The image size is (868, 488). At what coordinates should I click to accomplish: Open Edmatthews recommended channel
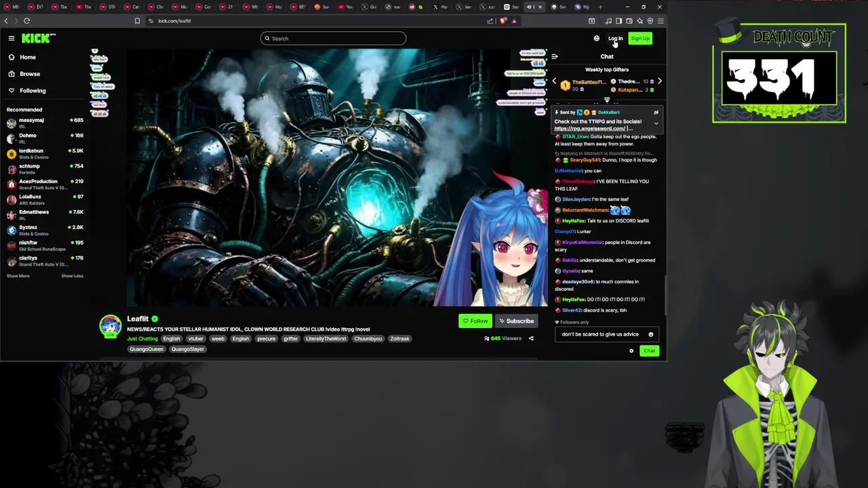pos(45,215)
